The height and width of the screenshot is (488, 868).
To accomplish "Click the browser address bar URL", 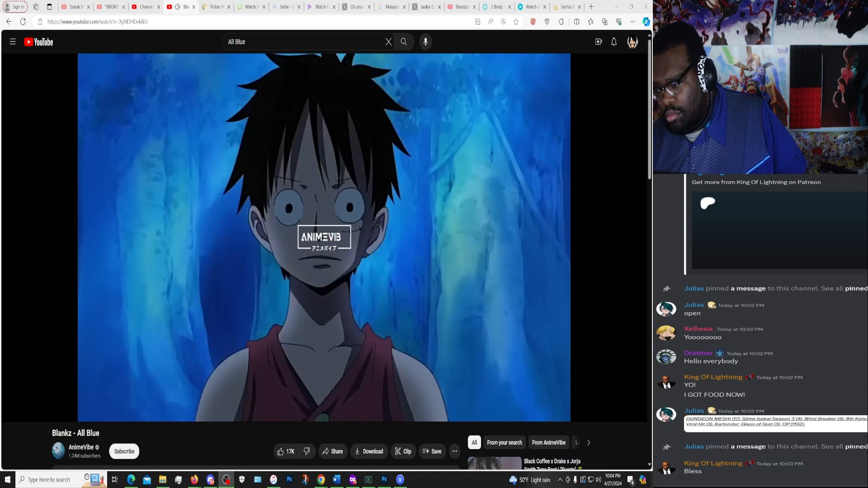I will [x=98, y=22].
